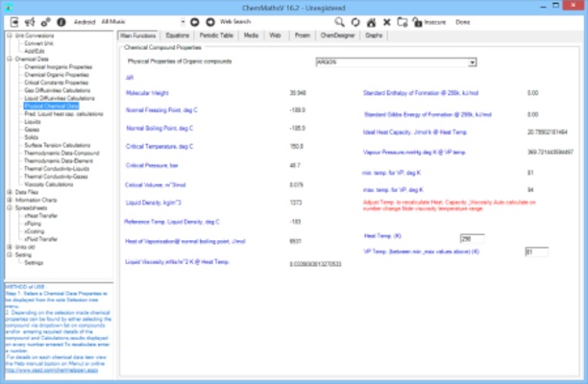Image resolution: width=588 pixels, height=384 pixels.
Task: Open the help manual hyperlink at bottom left
Action: [x=51, y=370]
